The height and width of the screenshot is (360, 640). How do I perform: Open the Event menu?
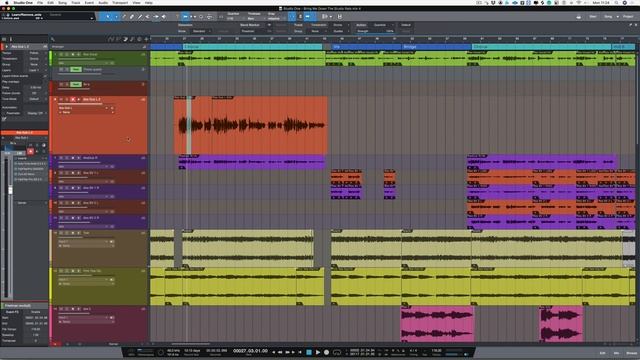tap(89, 2)
